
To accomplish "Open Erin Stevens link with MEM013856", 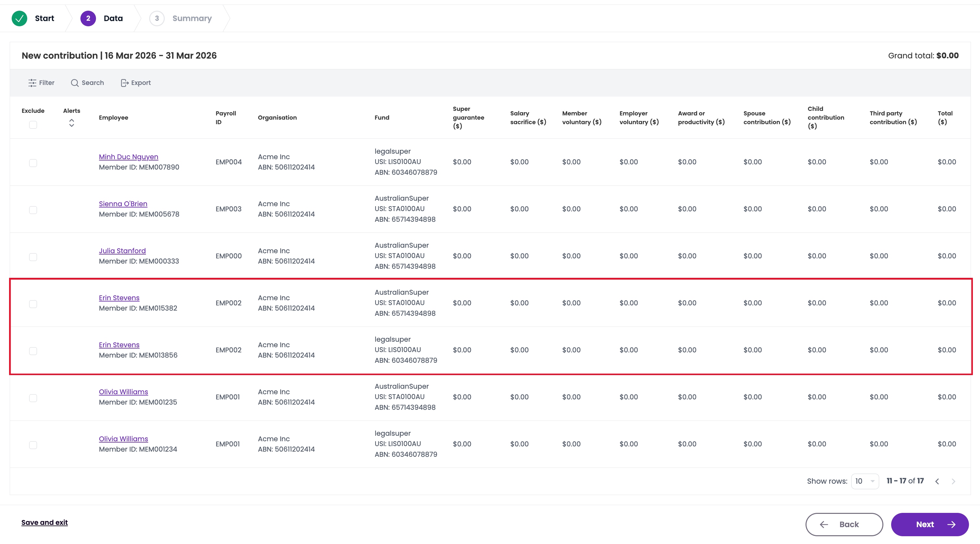I will pos(119,345).
